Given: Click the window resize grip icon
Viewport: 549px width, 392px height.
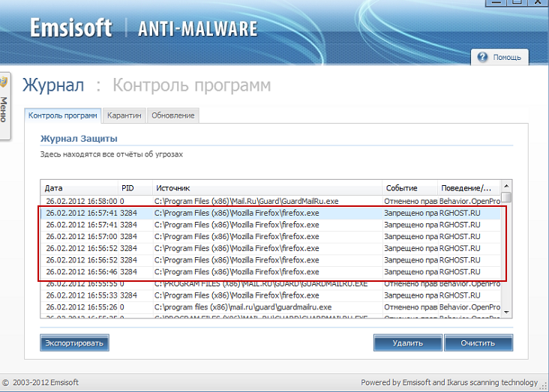Looking at the screenshot, I should pos(544,387).
